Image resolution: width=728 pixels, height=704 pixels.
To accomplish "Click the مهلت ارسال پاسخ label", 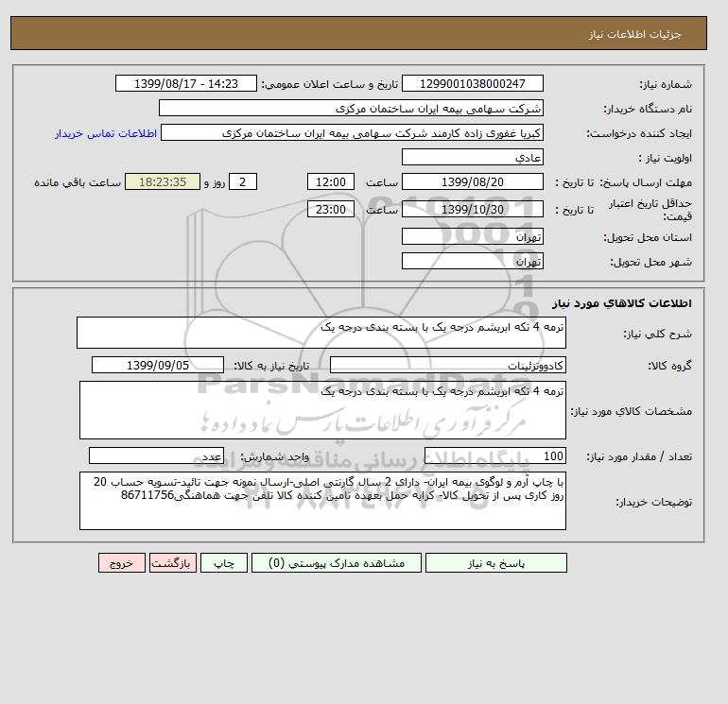I will pyautogui.click(x=646, y=182).
